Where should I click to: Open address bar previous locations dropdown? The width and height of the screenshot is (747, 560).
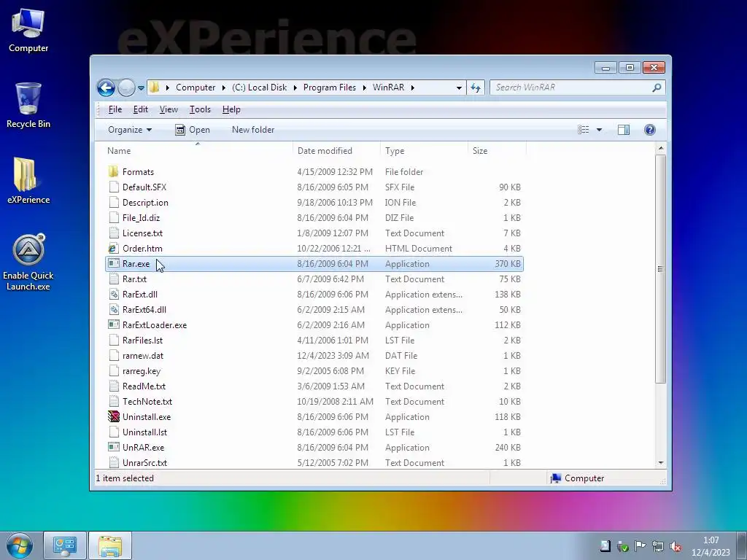tap(459, 87)
